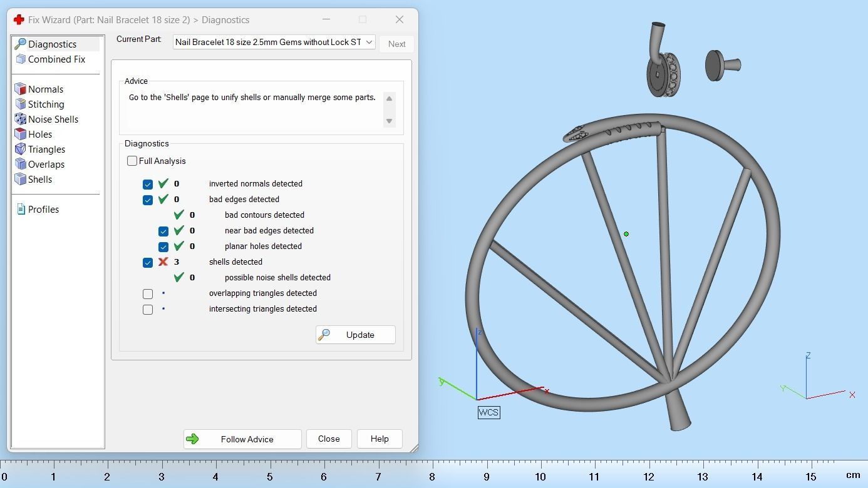The image size is (868, 488).
Task: Uncheck bad edges detected checkbox
Action: coord(148,200)
